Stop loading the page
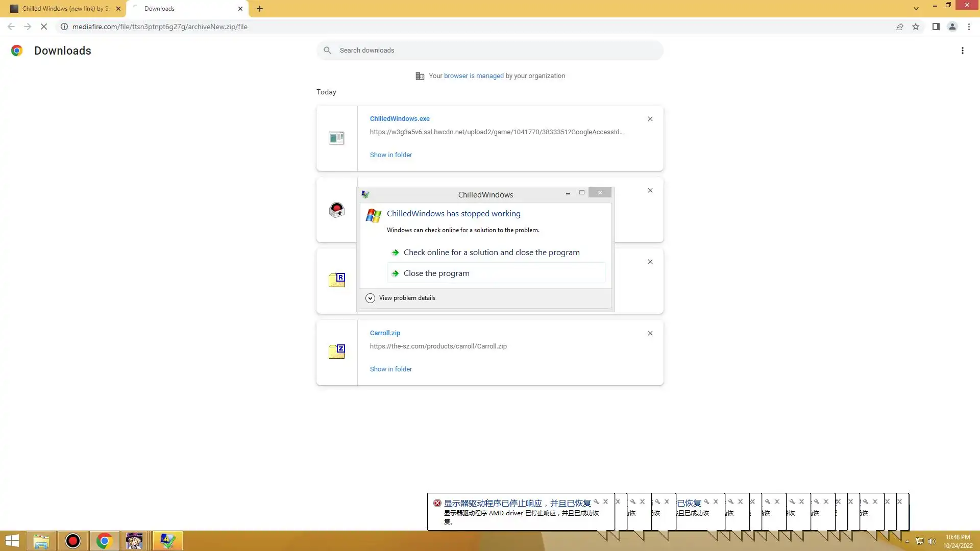Viewport: 980px width, 551px height. 44,27
